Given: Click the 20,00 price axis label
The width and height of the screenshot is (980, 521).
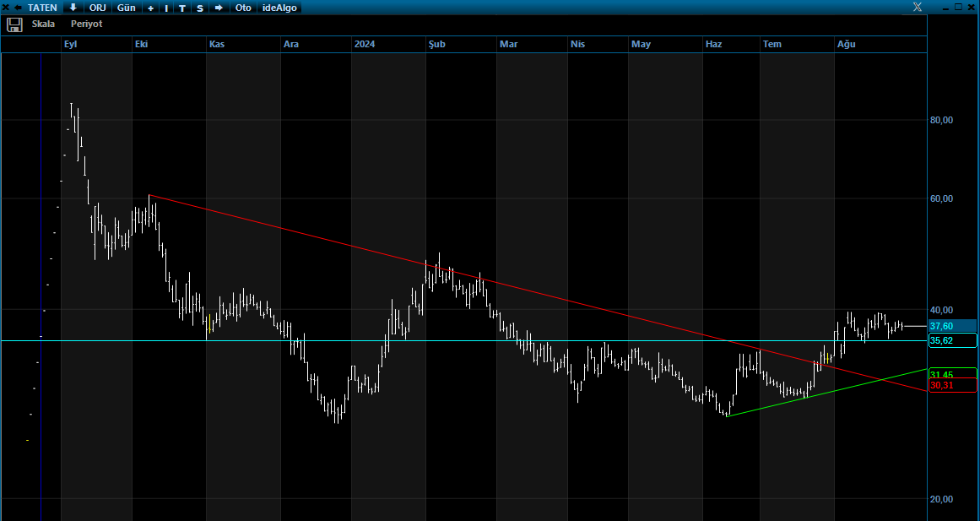Looking at the screenshot, I should point(941,498).
